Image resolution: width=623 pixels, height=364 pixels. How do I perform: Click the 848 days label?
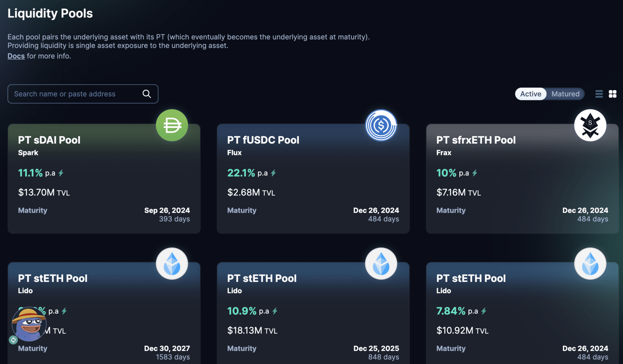pos(383,357)
